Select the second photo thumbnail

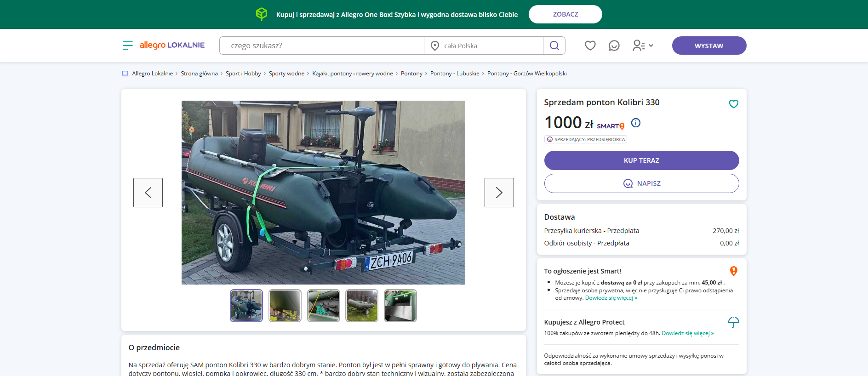285,306
